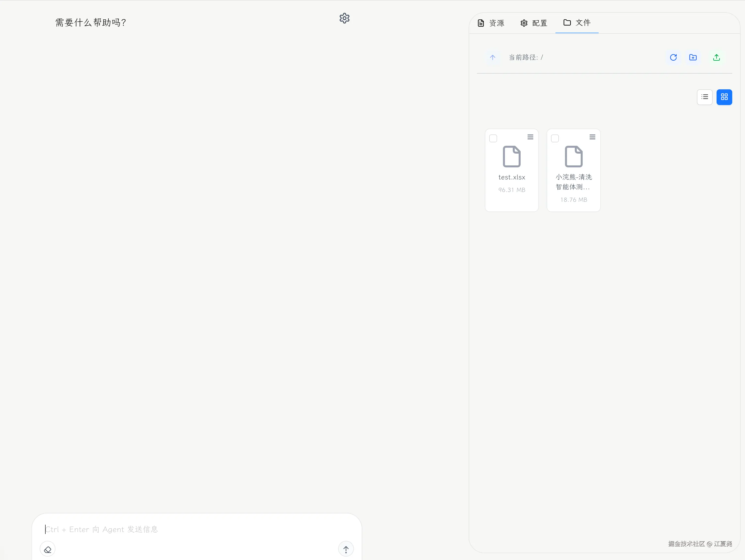The width and height of the screenshot is (745, 560).
Task: Click the test.xlsx file icon
Action: pos(512,157)
